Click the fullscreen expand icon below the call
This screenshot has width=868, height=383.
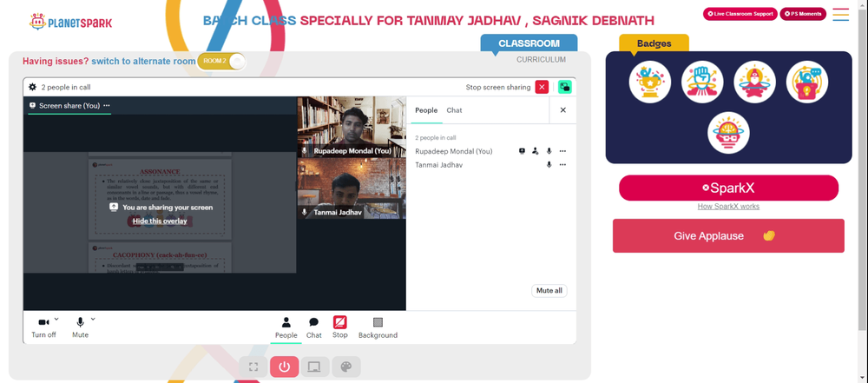point(253,366)
